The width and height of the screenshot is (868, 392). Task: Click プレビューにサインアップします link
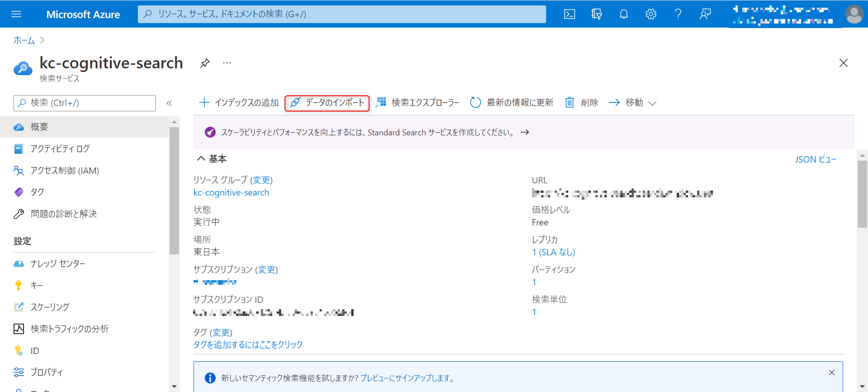pyautogui.click(x=407, y=378)
